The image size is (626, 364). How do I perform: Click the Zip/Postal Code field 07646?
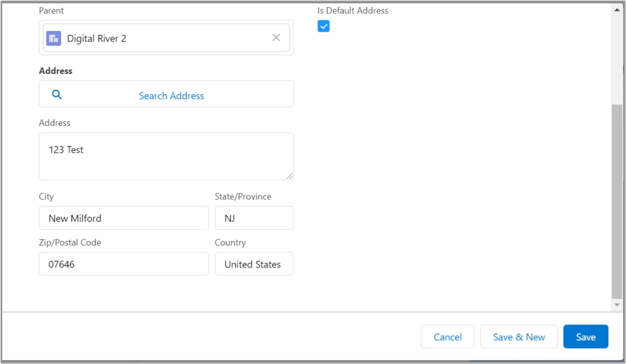(124, 264)
